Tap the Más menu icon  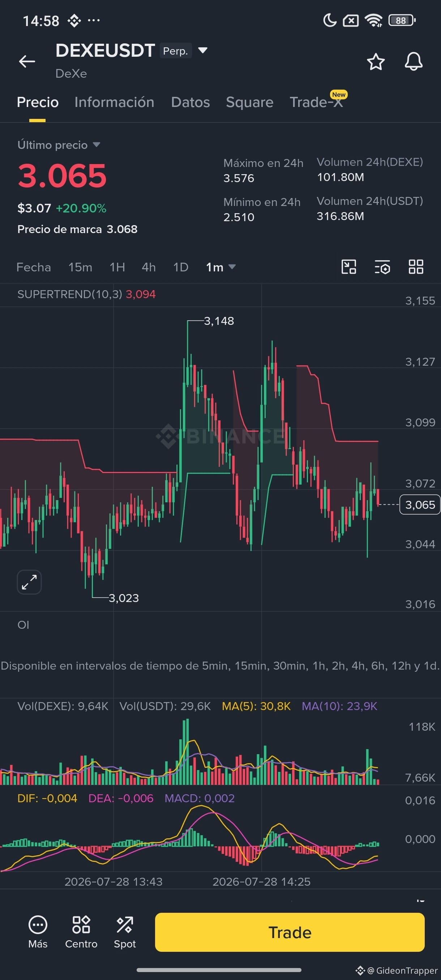(x=38, y=932)
